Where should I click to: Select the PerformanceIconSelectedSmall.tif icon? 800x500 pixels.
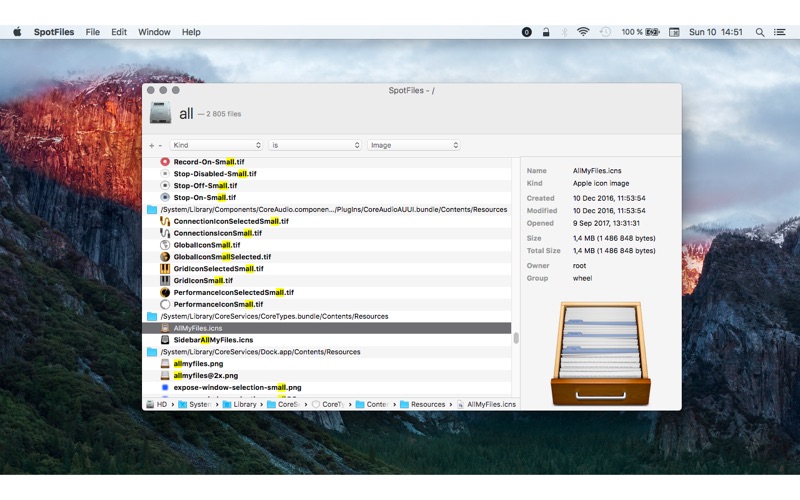165,293
